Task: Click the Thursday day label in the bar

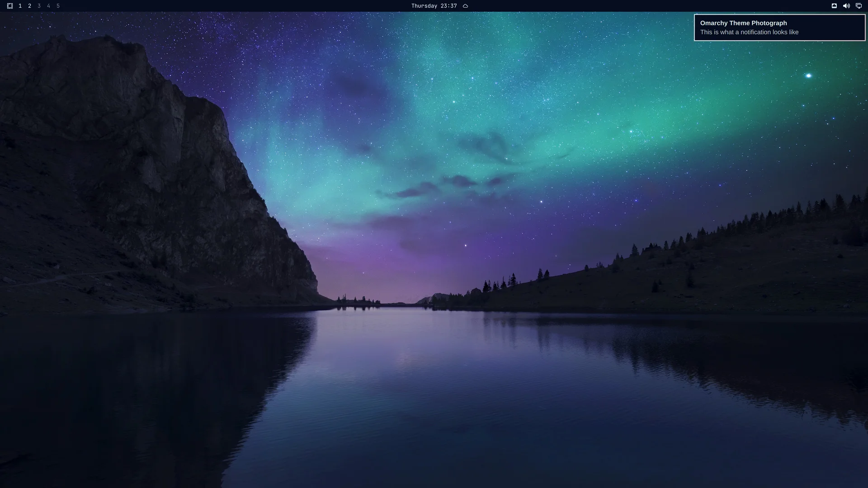Action: click(x=424, y=6)
